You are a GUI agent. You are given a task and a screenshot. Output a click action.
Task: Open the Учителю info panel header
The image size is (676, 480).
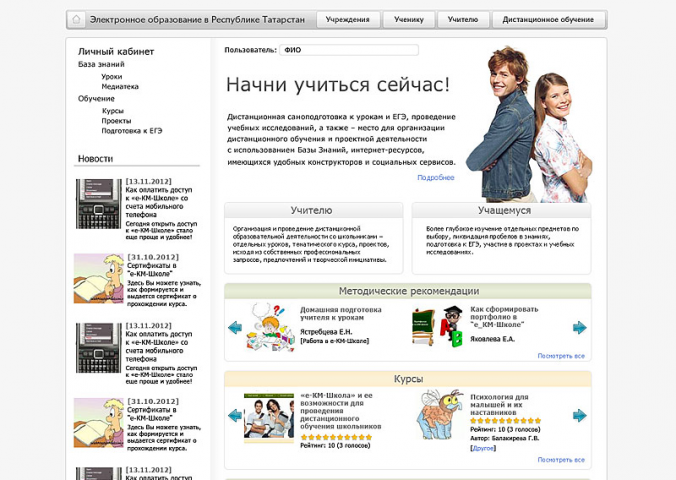point(313,210)
